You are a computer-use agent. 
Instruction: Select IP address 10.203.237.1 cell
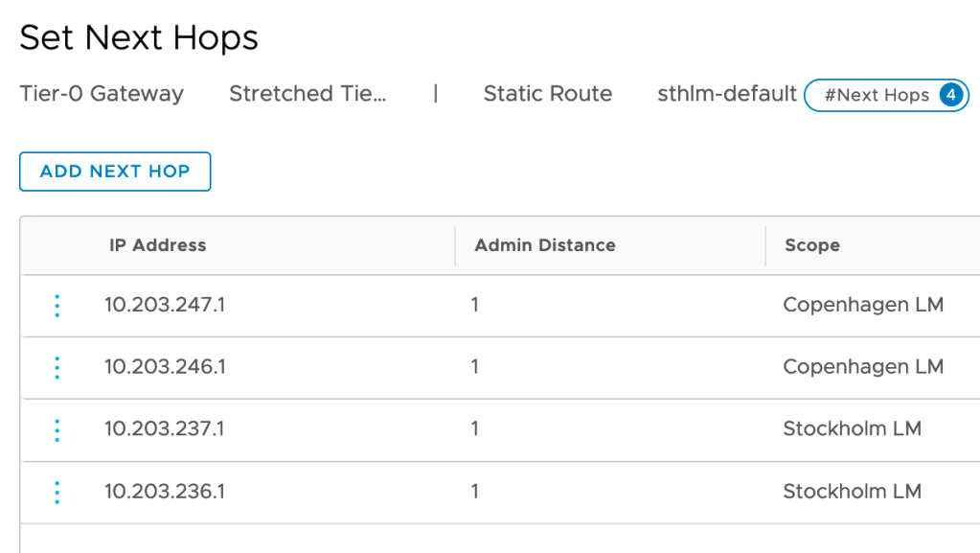coord(165,429)
